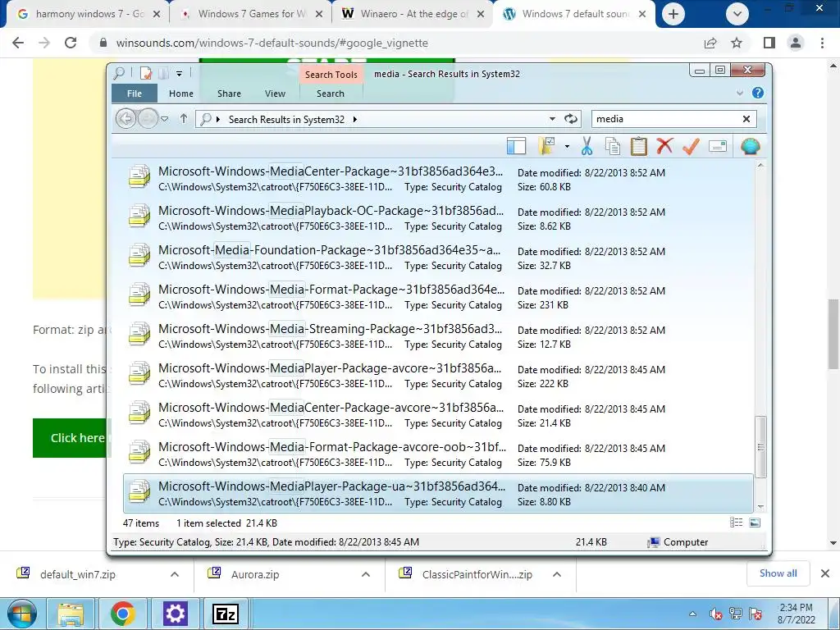
Task: Open 7-Zip from the Windows taskbar
Action: (226, 614)
